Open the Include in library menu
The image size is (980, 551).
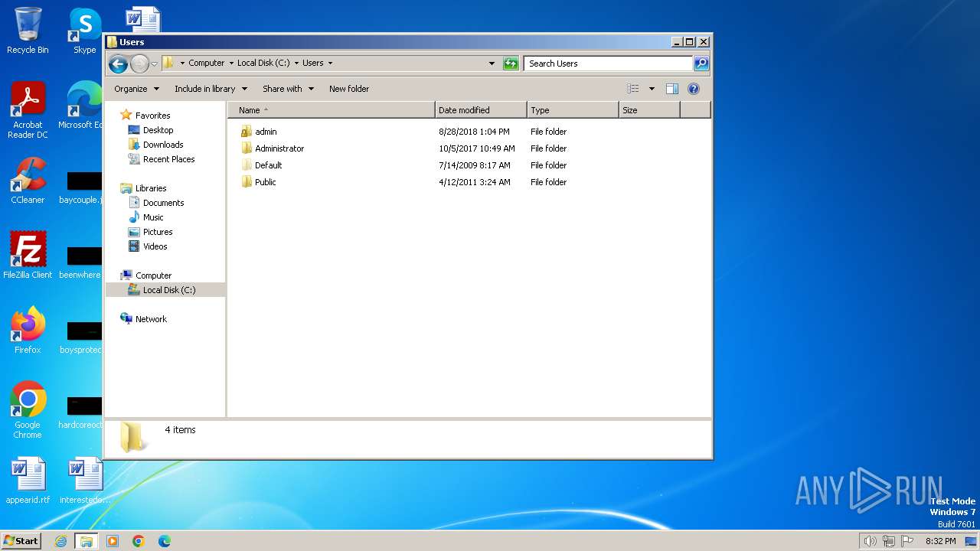210,89
